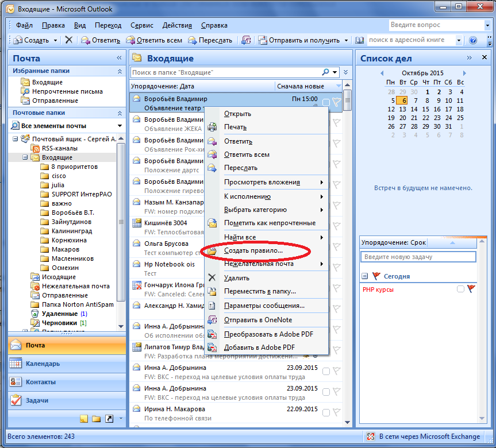Select October 6 in the calendar
The width and height of the screenshot is (496, 448).
click(402, 101)
